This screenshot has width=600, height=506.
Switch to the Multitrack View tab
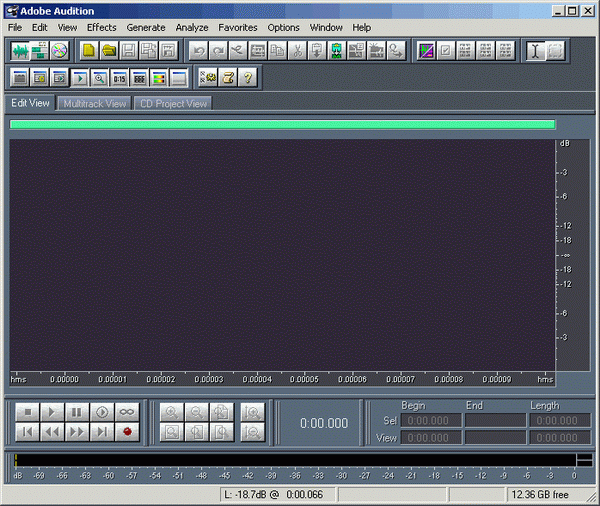click(x=95, y=104)
